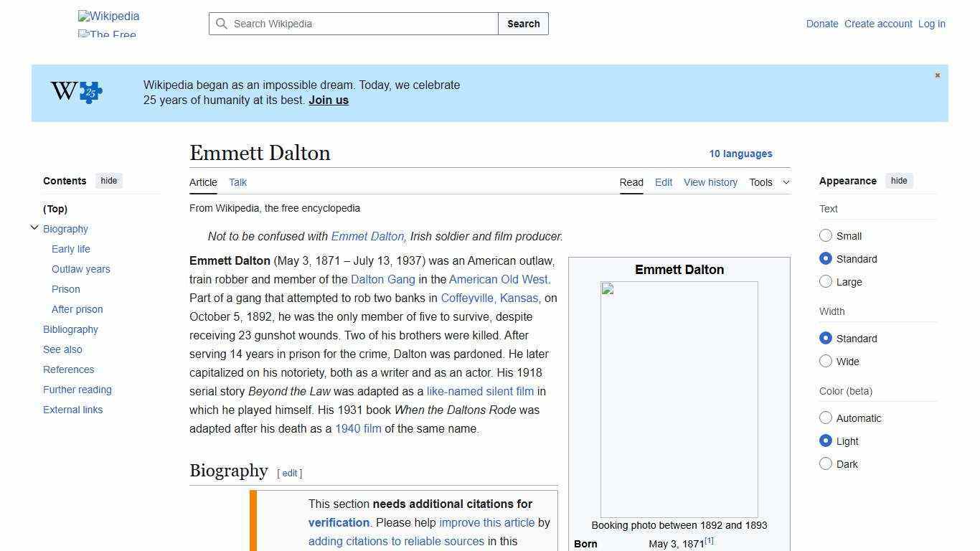Open the View history tab
This screenshot has height=551, width=980.
click(710, 182)
